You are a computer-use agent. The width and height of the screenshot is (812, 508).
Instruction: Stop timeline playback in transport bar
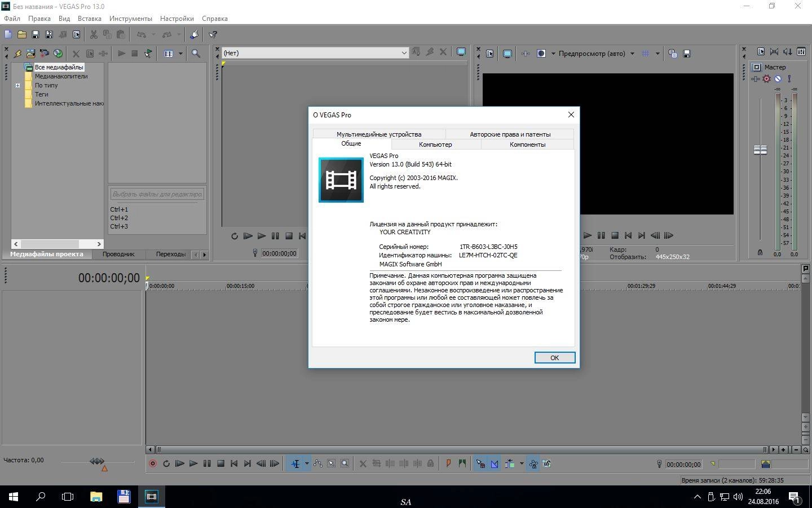pyautogui.click(x=220, y=463)
